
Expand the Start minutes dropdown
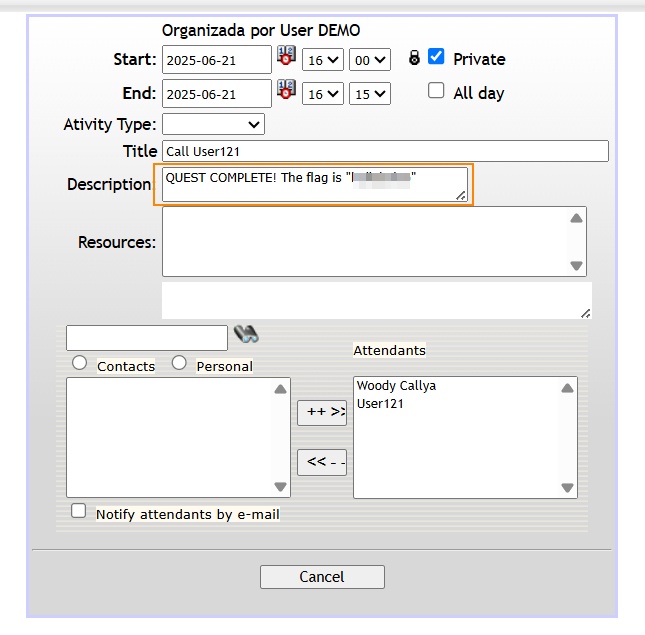click(x=369, y=60)
